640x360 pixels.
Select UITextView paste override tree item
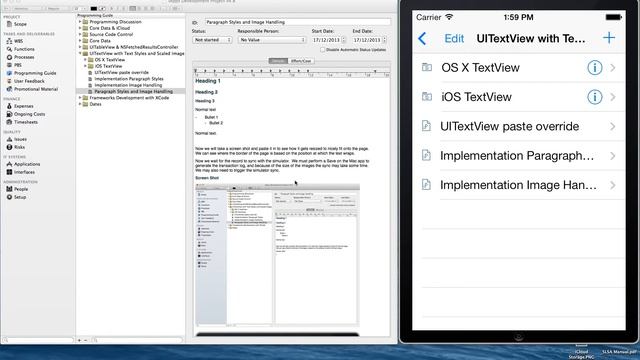[x=121, y=73]
